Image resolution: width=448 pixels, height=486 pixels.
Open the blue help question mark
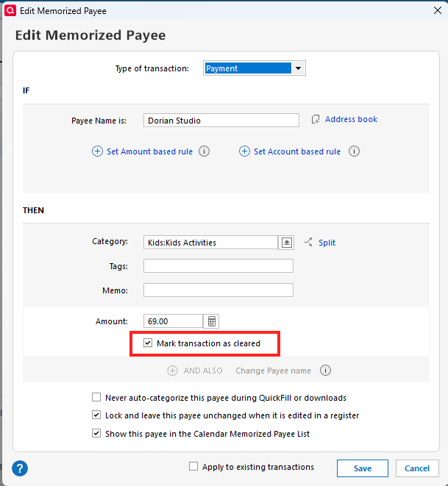click(20, 468)
